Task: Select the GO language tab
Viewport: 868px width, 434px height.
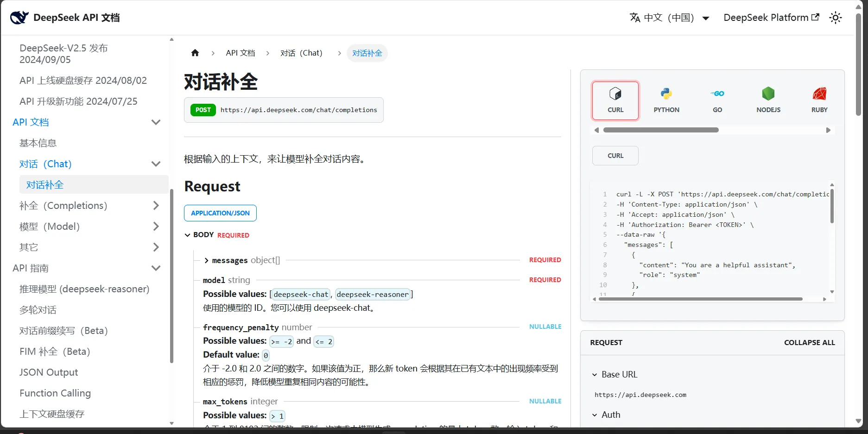Action: (717, 101)
